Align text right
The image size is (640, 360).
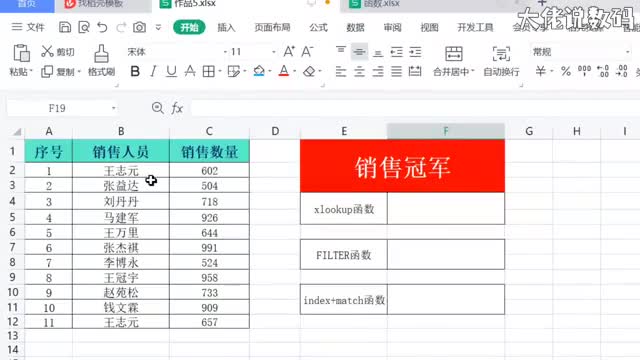[378, 72]
